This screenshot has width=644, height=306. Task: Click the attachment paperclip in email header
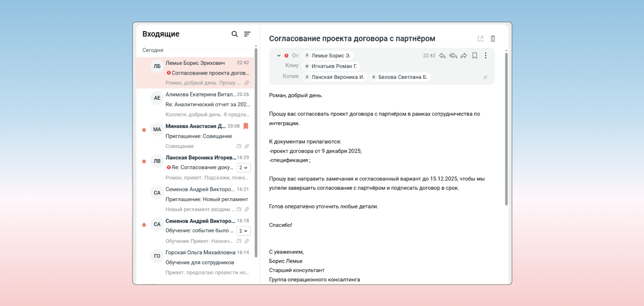(485, 77)
